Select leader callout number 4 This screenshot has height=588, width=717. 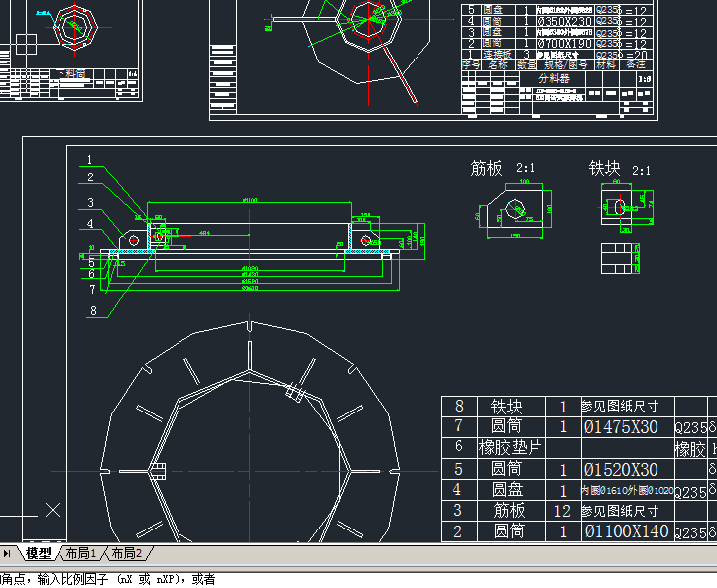tap(90, 223)
